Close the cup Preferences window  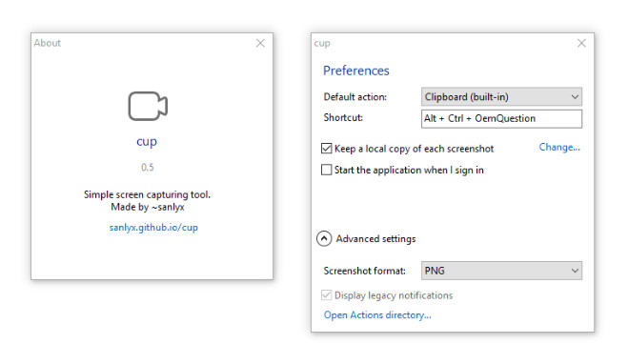[581, 43]
